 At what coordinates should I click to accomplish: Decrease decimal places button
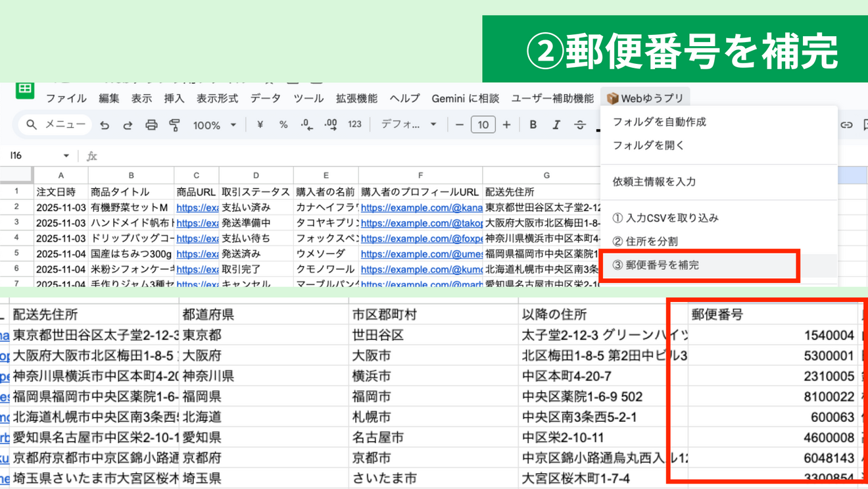point(306,124)
